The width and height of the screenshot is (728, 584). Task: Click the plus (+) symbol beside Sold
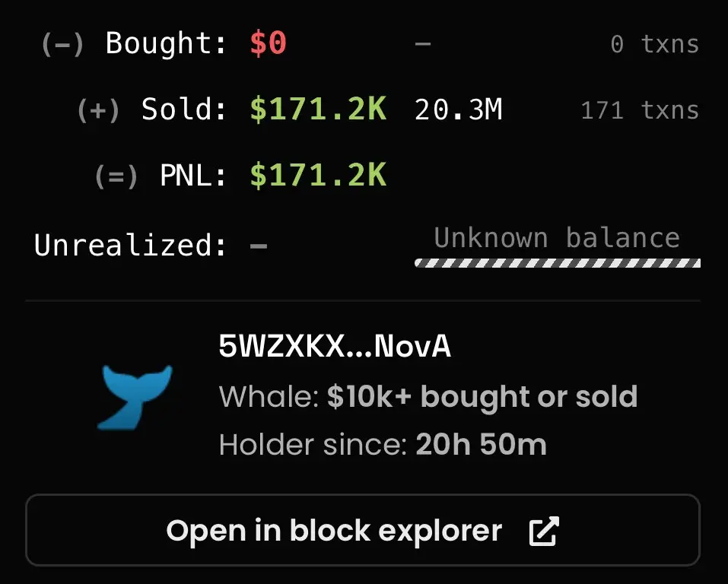(x=98, y=111)
